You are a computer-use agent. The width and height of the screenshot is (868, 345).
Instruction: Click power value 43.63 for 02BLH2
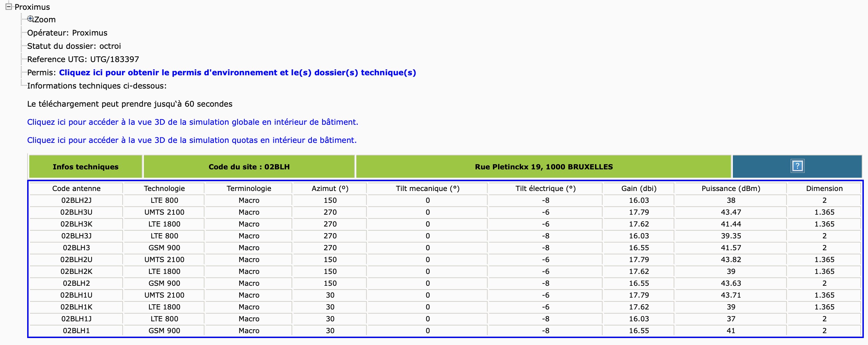click(x=731, y=283)
